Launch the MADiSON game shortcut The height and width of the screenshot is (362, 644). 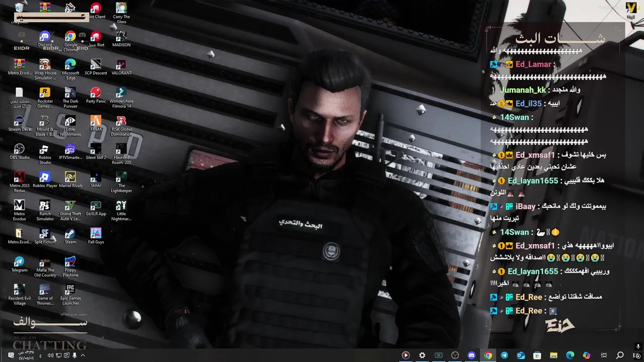tap(121, 39)
